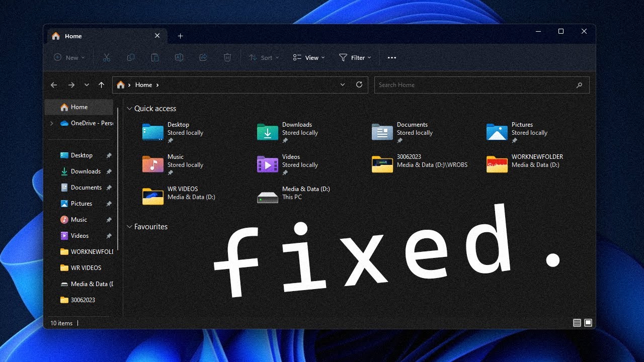Open the View dropdown menu
The height and width of the screenshot is (362, 644).
tap(309, 58)
